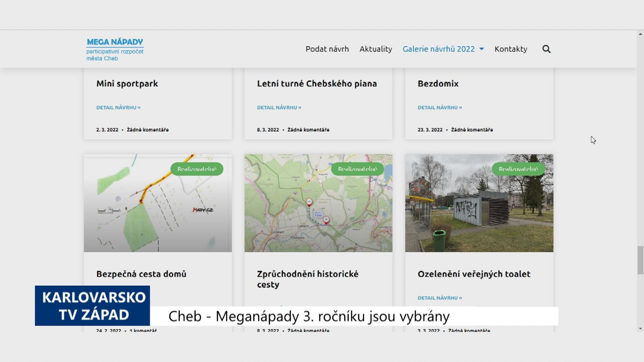The width and height of the screenshot is (644, 362).
Task: Click the Zprůchodnění historické cesty map thumbnail
Action: coord(318,203)
